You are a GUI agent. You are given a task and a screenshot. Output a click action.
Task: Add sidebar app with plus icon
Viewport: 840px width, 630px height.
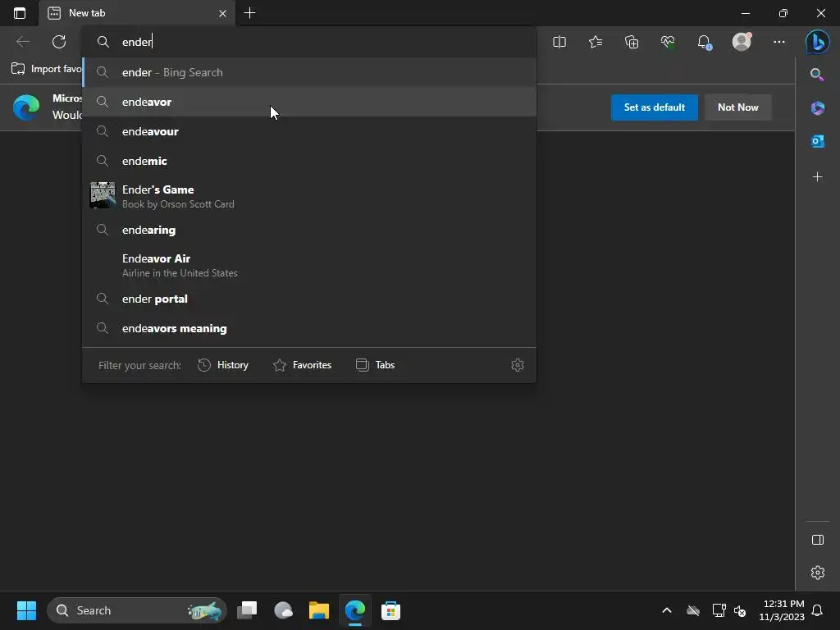[818, 177]
